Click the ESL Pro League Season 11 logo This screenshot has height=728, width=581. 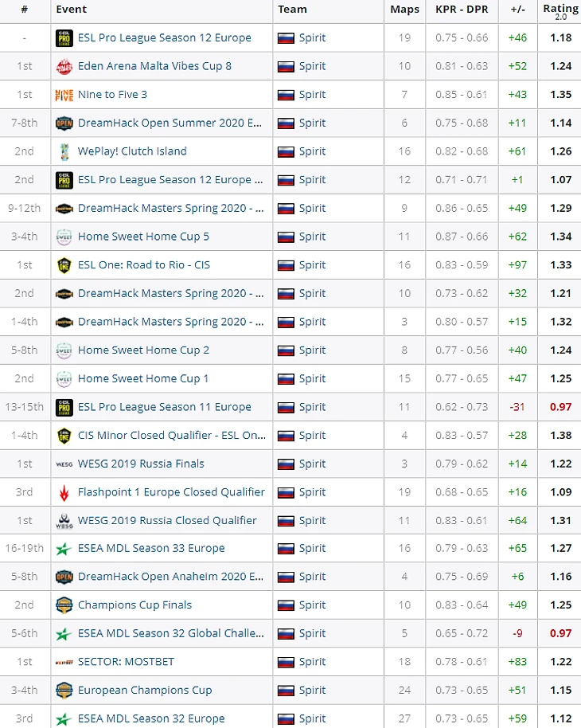tap(64, 407)
